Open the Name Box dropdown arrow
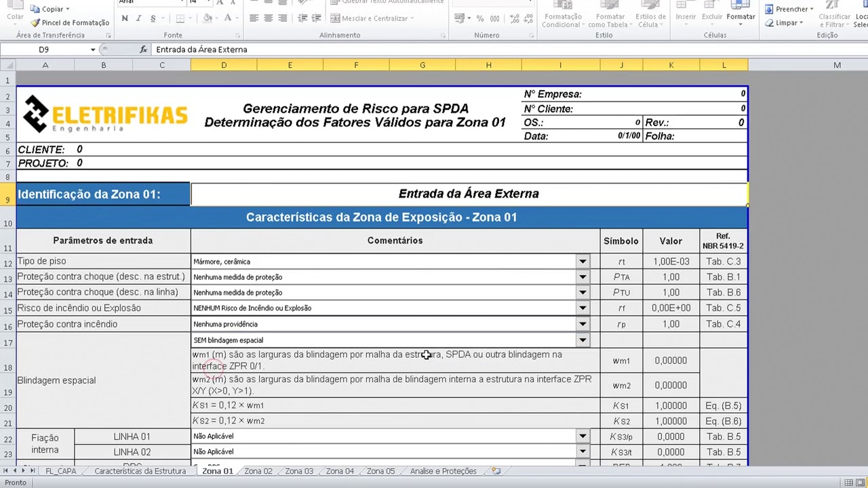This screenshot has width=868, height=488. pyautogui.click(x=93, y=49)
